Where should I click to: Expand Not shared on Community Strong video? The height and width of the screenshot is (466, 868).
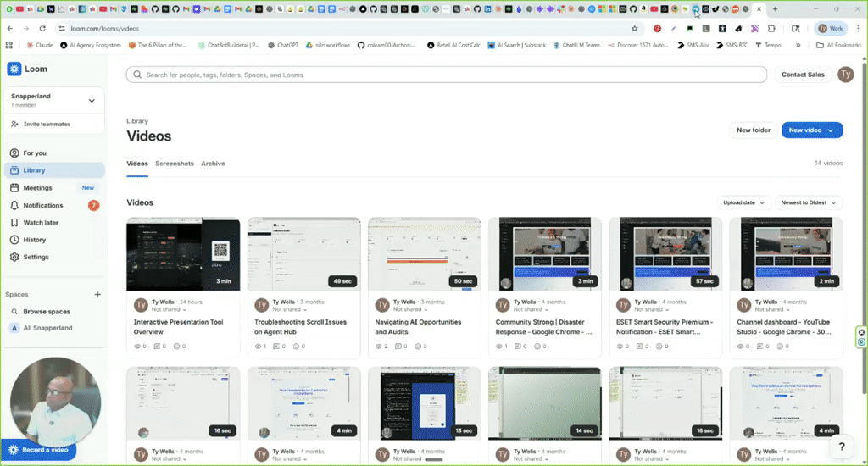(531, 310)
